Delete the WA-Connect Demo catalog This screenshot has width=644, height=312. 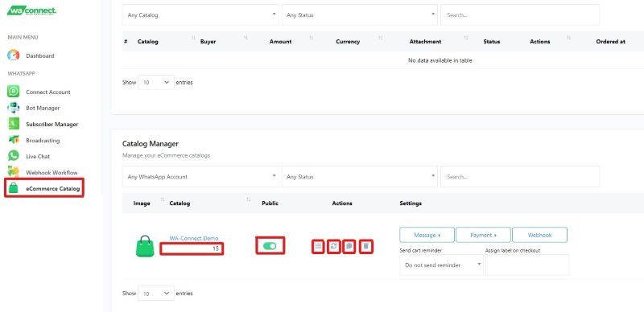(366, 246)
